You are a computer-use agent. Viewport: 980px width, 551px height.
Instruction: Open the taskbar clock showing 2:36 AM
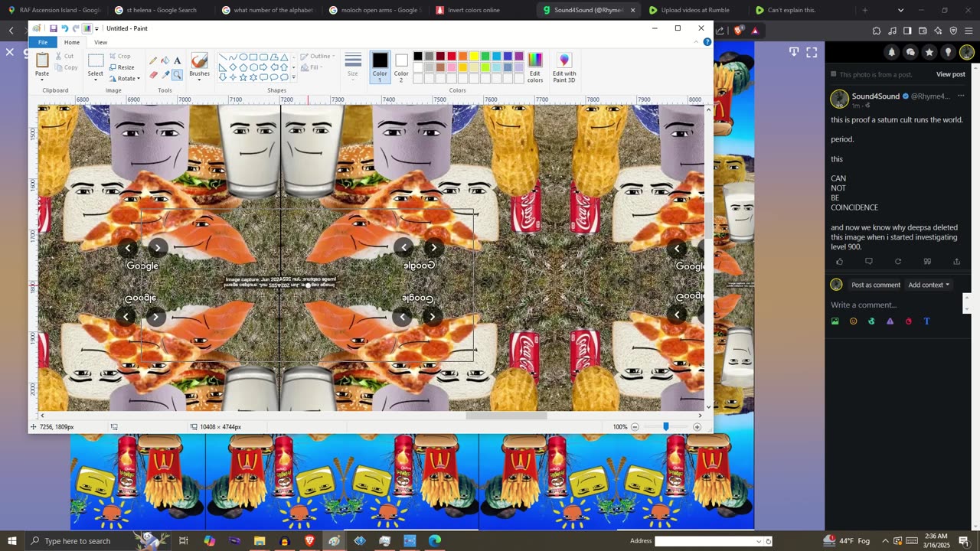coord(935,541)
